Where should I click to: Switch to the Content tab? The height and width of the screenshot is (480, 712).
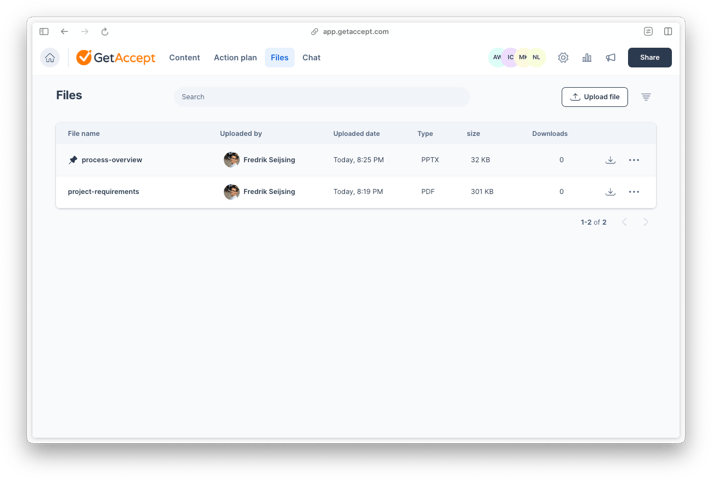[184, 58]
